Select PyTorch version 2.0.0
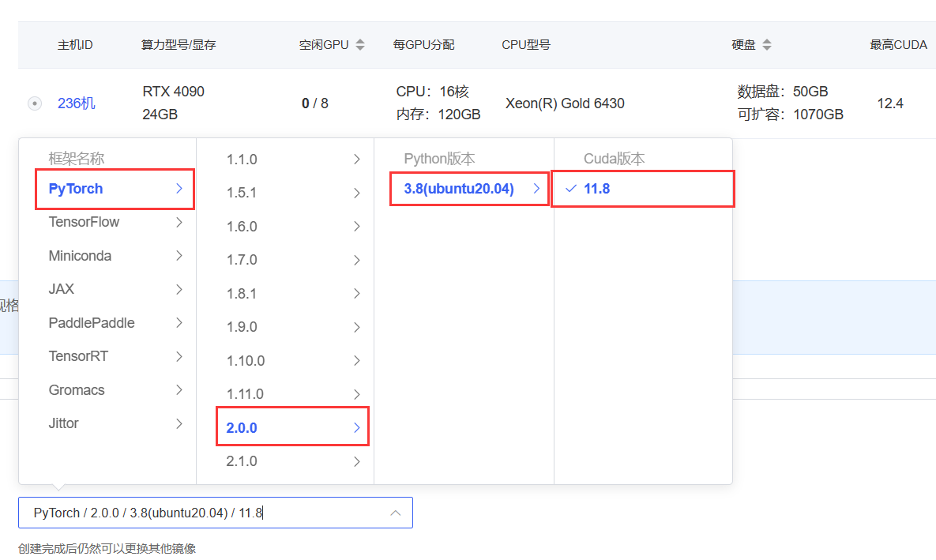The height and width of the screenshot is (560, 936). tap(242, 428)
